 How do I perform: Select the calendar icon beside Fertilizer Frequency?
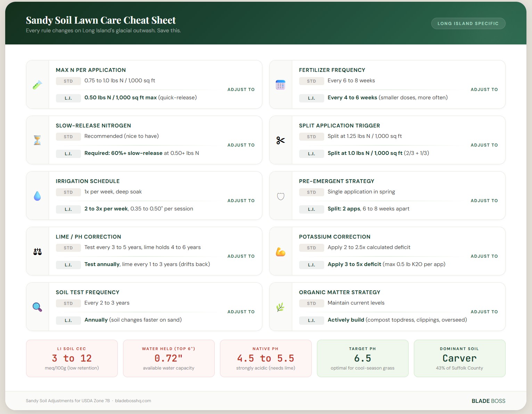coord(280,84)
